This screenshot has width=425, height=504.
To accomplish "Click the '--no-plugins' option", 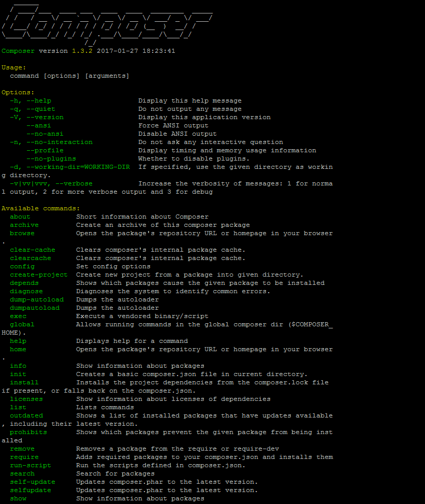I will (x=51, y=159).
